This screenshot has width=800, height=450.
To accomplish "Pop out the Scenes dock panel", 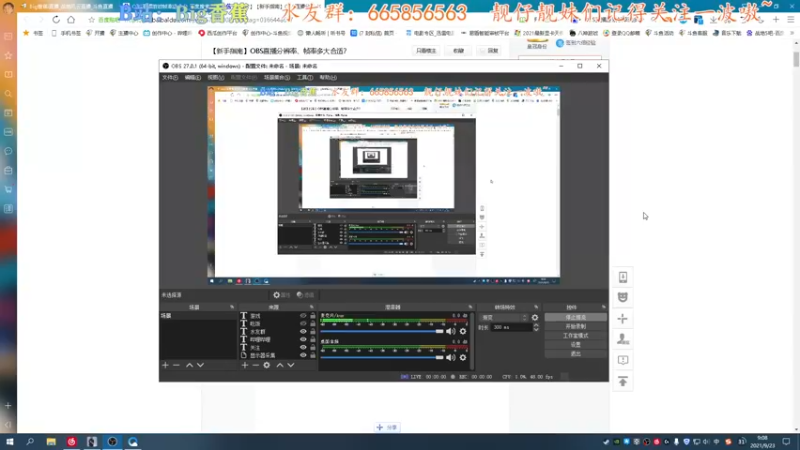I will [232, 307].
